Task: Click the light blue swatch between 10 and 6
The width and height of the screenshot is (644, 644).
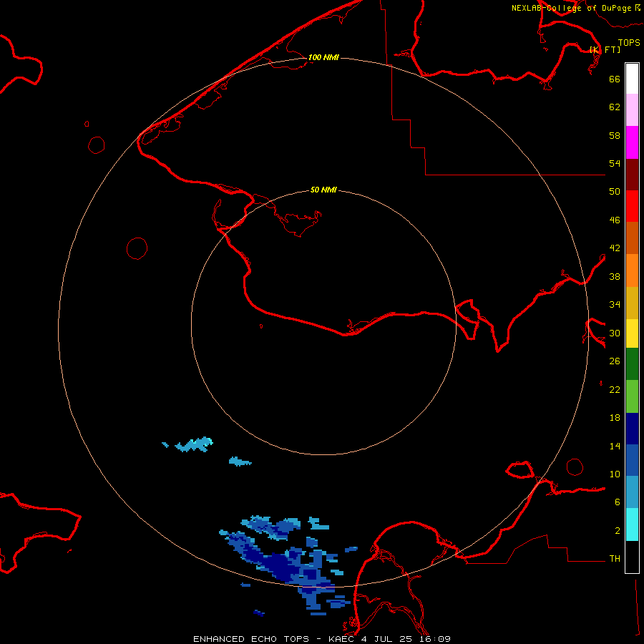Action: point(632,492)
